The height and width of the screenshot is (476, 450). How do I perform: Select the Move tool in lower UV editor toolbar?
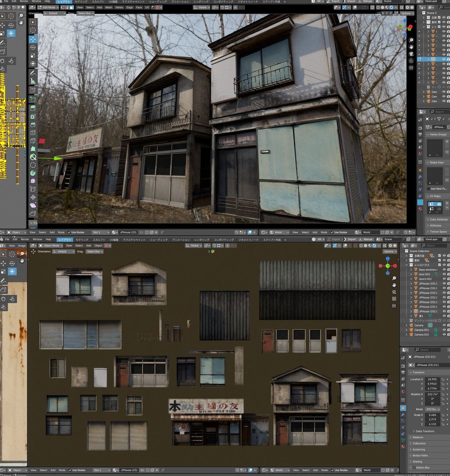tap(3, 263)
